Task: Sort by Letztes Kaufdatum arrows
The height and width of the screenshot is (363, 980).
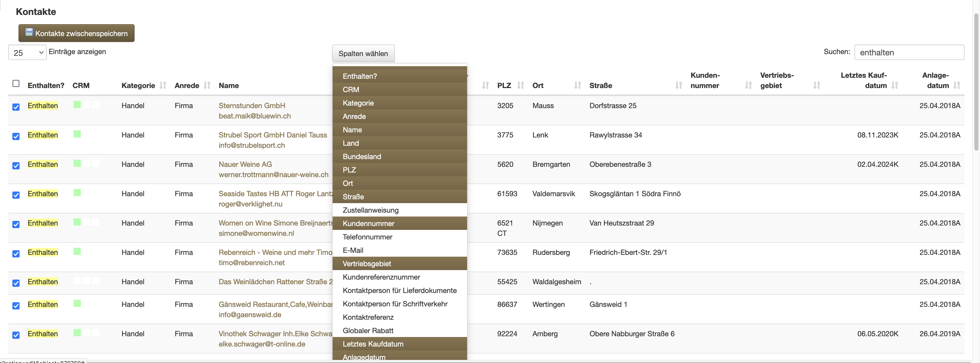Action: pos(894,85)
